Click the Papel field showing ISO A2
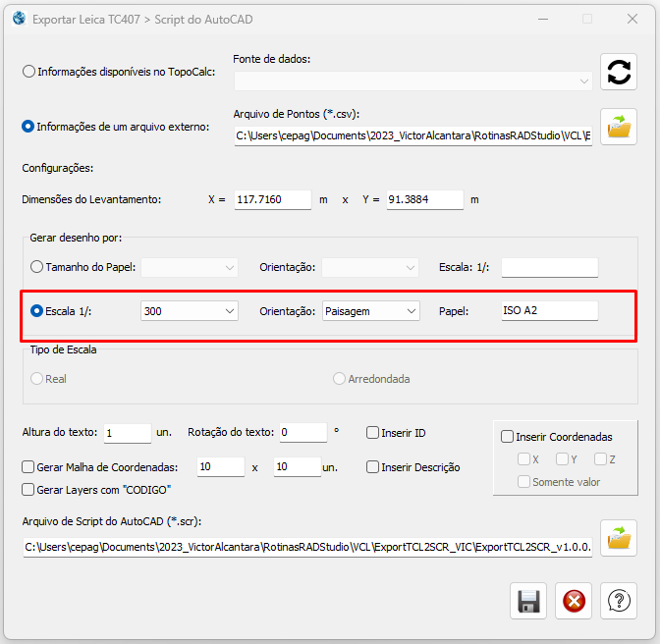The width and height of the screenshot is (660, 644). click(549, 311)
